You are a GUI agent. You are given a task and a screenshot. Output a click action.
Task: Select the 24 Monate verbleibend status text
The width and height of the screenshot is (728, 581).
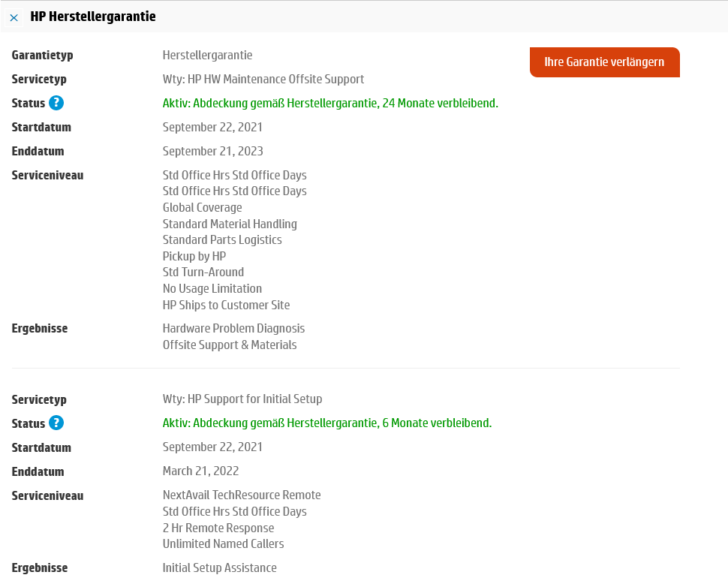point(330,103)
